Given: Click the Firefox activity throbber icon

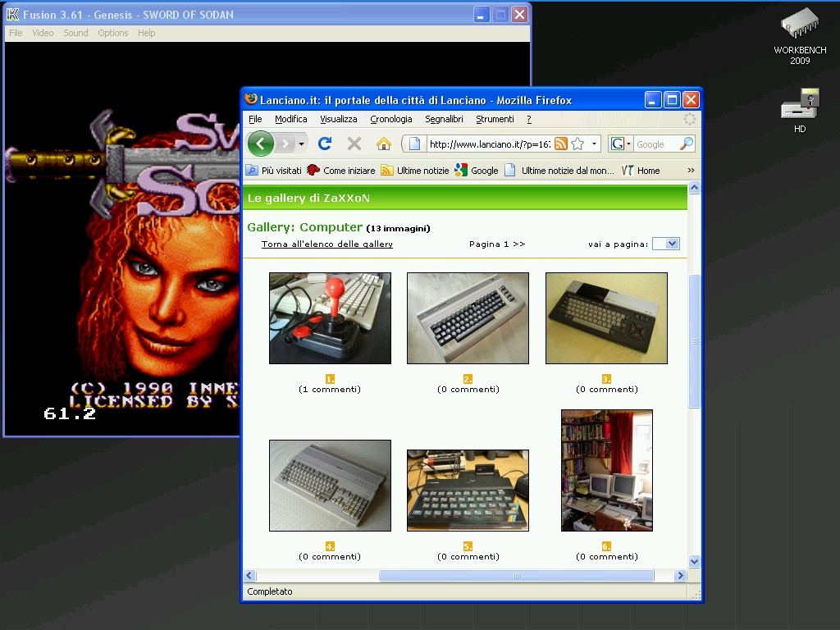Looking at the screenshot, I should click(690, 119).
